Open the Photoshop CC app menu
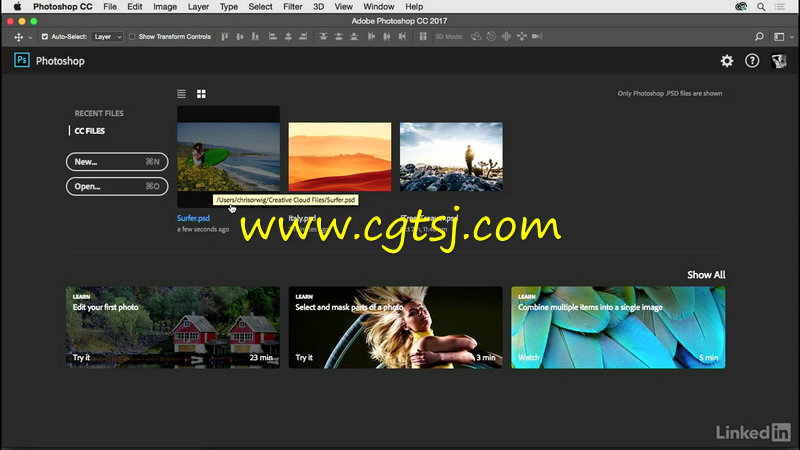Viewport: 800px width, 450px height. coord(62,7)
